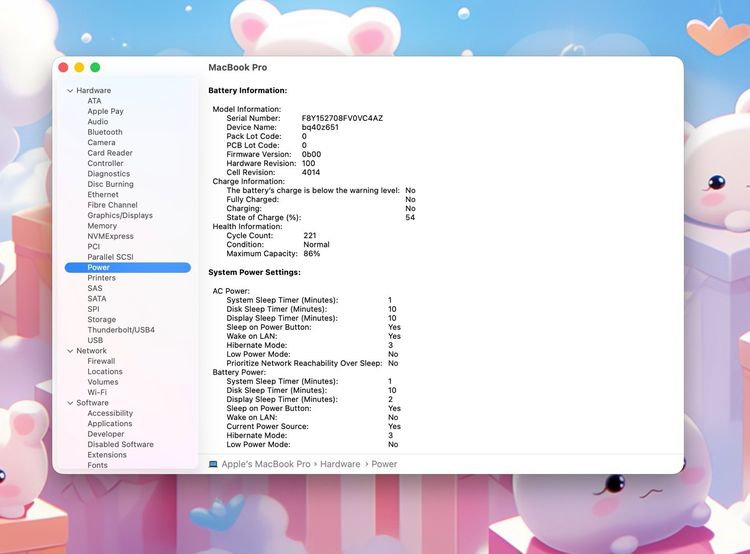This screenshot has width=750, height=554.
Task: Click Apple's MacBook Pro in path bar
Action: click(266, 464)
